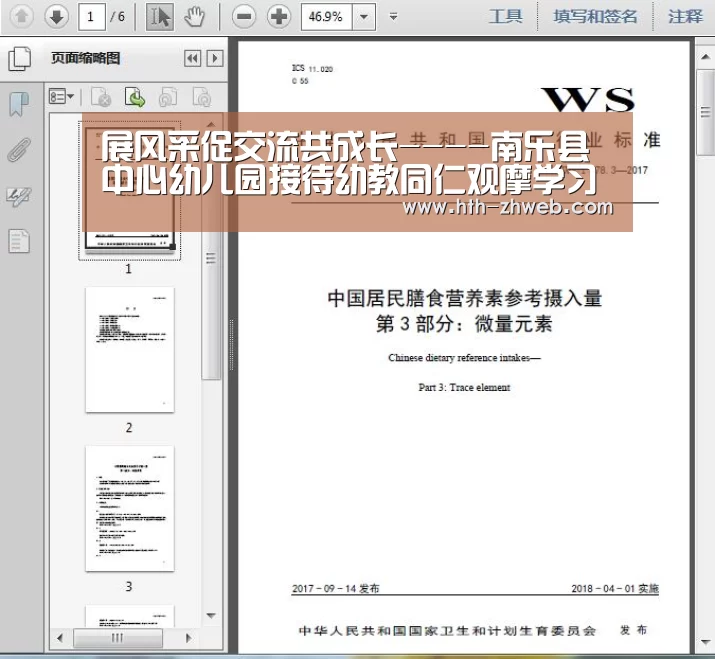Activate the text selection cursor tool
715x659 pixels.
[x=160, y=17]
